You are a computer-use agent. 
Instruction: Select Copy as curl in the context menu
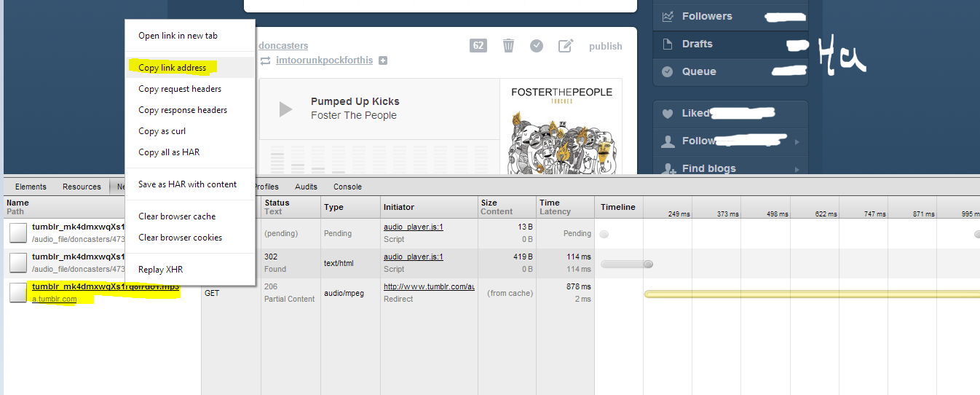click(x=162, y=131)
